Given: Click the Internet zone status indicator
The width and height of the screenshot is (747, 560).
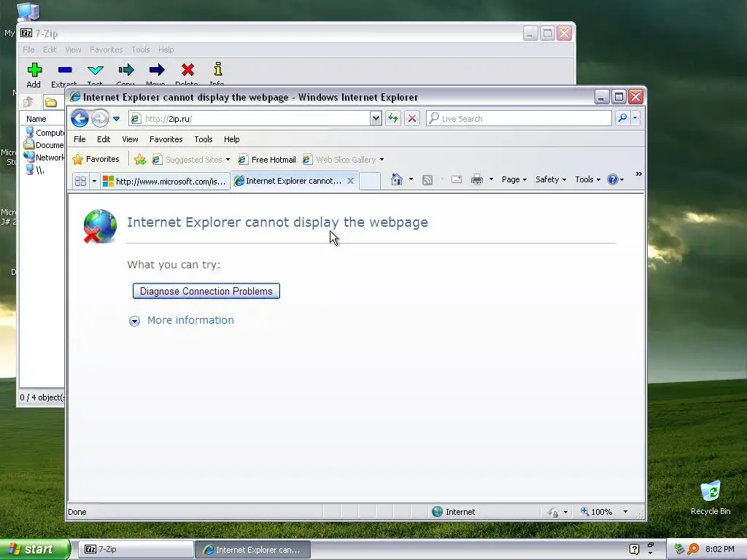Looking at the screenshot, I should (453, 512).
